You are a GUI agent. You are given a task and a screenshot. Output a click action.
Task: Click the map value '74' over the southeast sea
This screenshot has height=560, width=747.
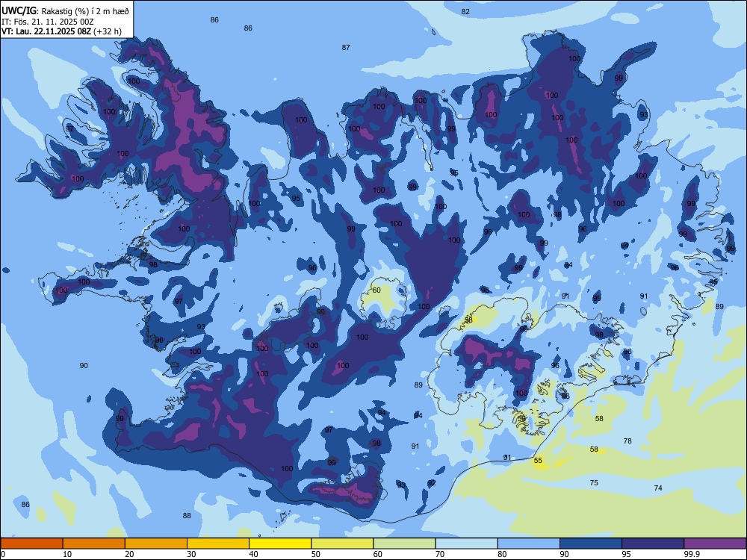(x=658, y=488)
